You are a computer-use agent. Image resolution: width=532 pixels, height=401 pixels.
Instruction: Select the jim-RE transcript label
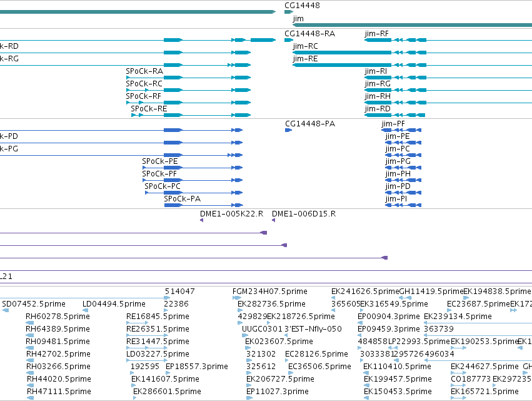305,59
